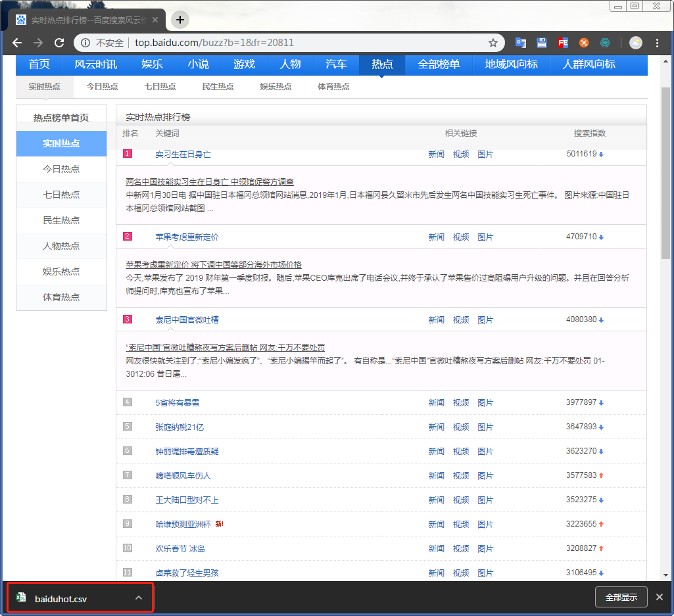Click the teal hexagon extension icon

(x=605, y=43)
